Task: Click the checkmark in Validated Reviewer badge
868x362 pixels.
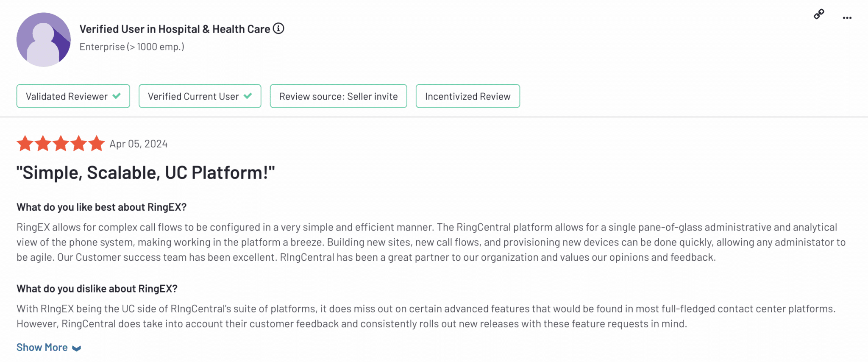Action: [x=117, y=96]
